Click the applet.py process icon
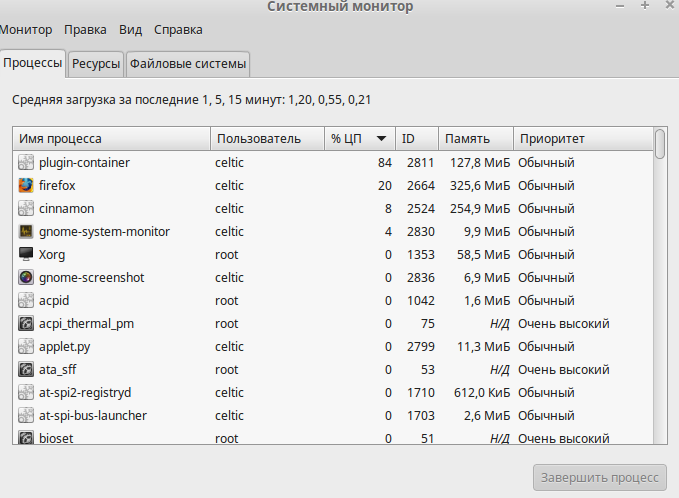 26,346
